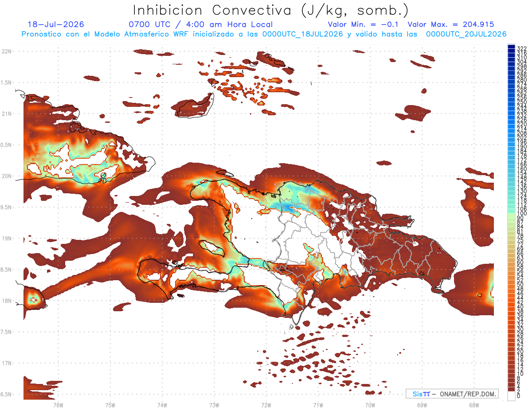Click the '18N' latitude label
Image resolution: width=532 pixels, height=411 pixels.
[x=7, y=301]
